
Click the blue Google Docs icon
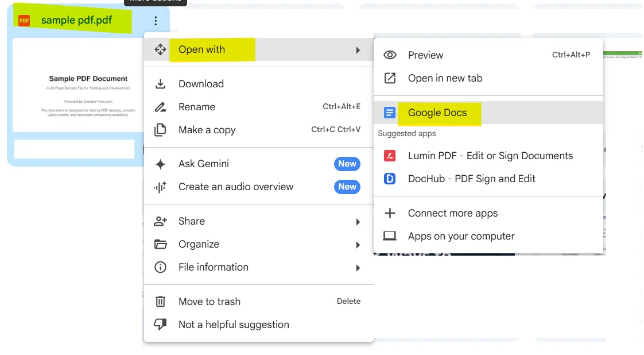(389, 113)
